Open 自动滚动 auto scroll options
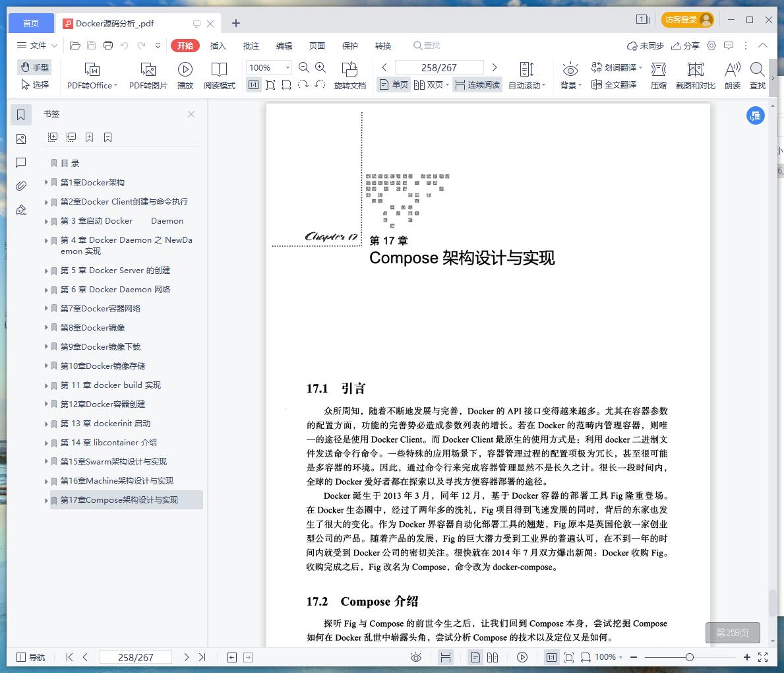Screen dimensions: 784x673 click(527, 76)
